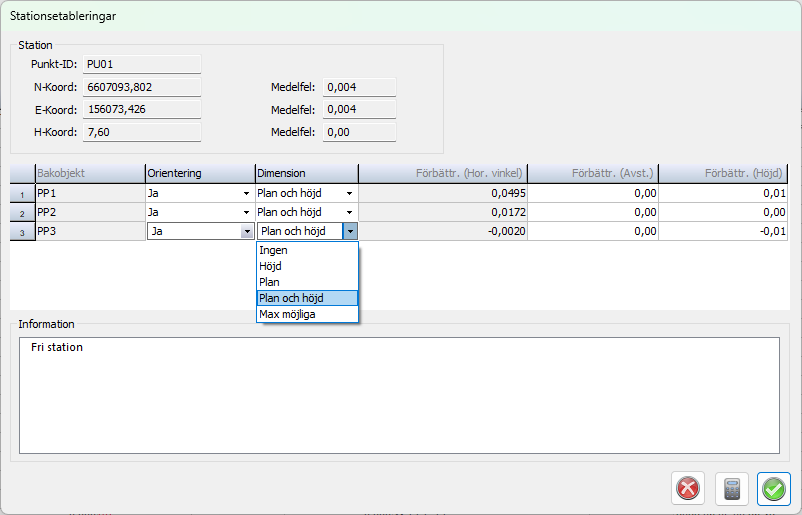Select row header number 1
The height and width of the screenshot is (515, 802).
click(x=21, y=193)
